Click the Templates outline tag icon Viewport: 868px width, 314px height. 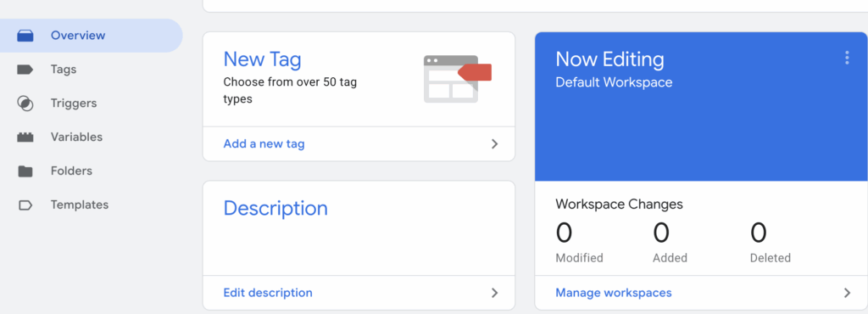(25, 205)
